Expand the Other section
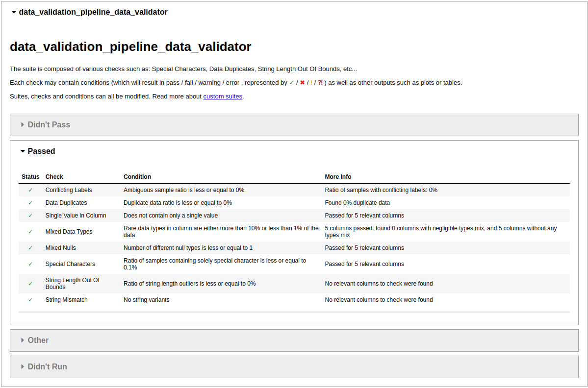 coord(38,340)
